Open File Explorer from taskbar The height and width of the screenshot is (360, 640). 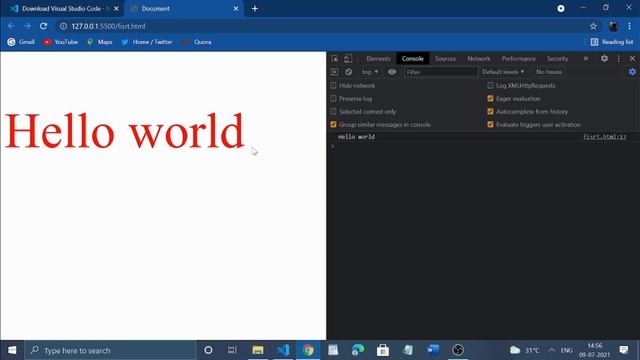click(x=258, y=350)
